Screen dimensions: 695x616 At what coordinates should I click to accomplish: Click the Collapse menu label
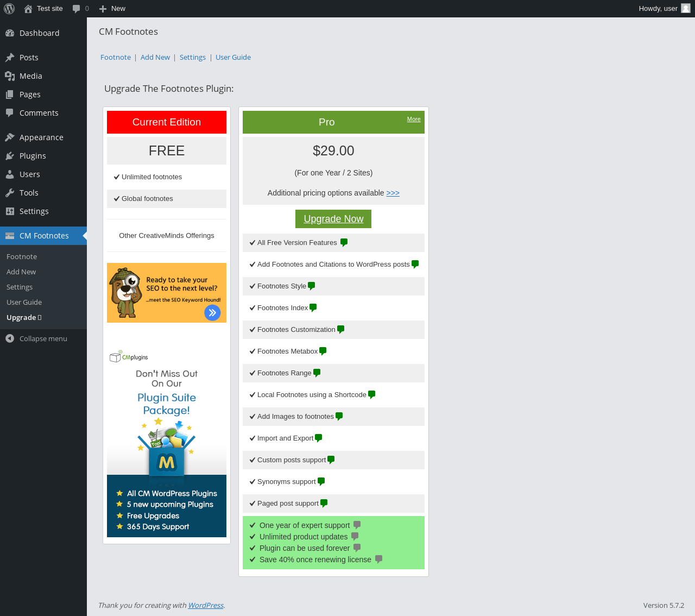[x=43, y=338]
